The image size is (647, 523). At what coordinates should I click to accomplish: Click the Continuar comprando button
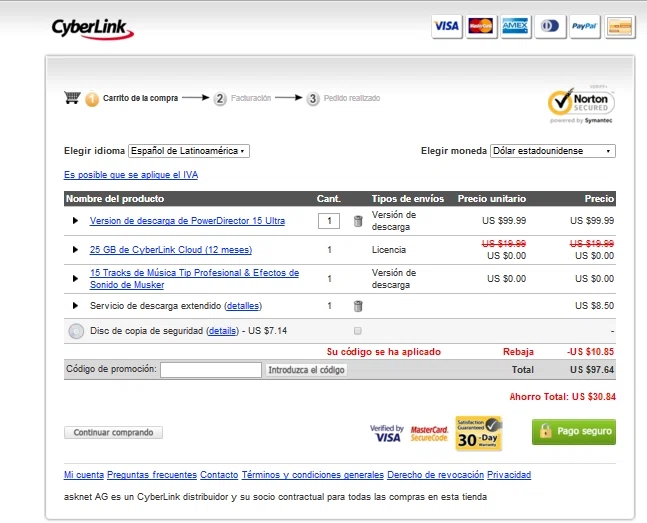(113, 433)
